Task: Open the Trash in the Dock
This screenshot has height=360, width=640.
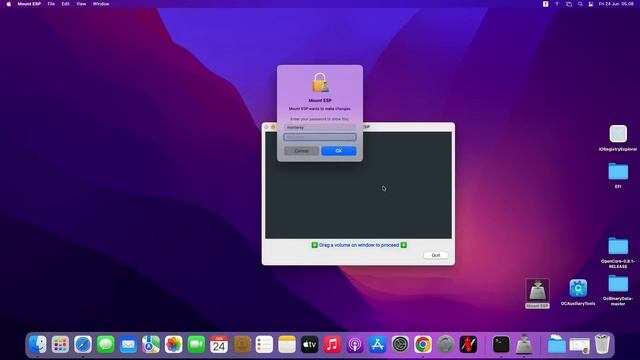Action: coord(602,344)
